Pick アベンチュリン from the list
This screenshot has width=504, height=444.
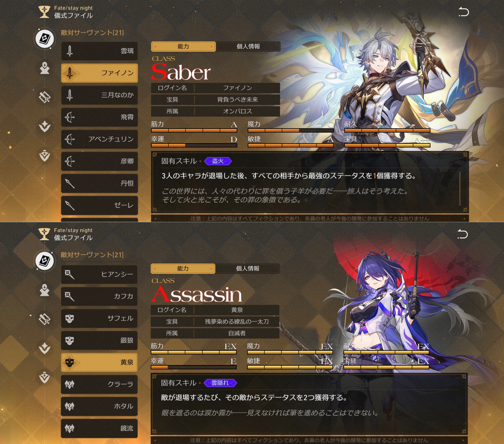point(99,139)
